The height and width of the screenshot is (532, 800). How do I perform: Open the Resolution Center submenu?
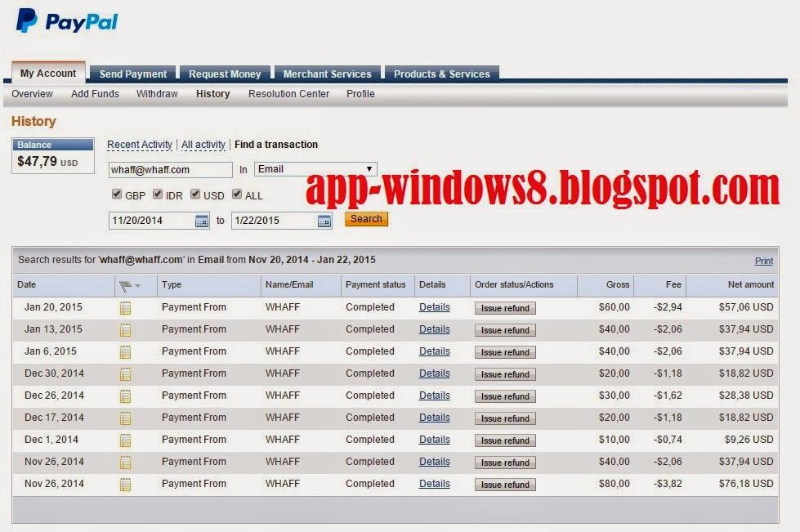click(x=288, y=94)
